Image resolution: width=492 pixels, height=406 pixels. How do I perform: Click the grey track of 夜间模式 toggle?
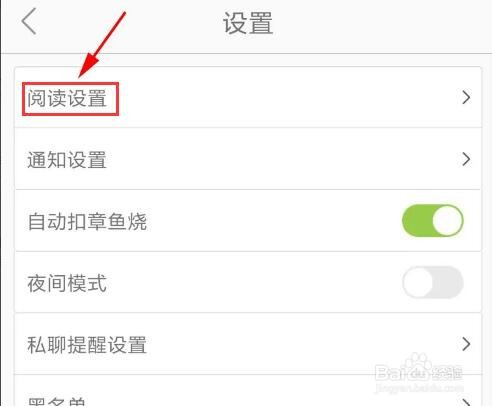tap(448, 283)
